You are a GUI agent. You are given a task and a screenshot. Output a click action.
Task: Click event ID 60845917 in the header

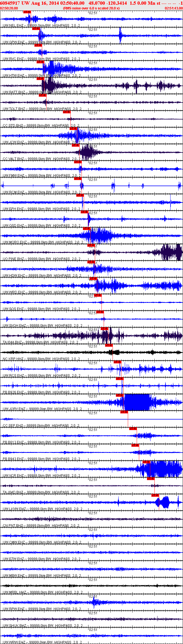point(10,3)
